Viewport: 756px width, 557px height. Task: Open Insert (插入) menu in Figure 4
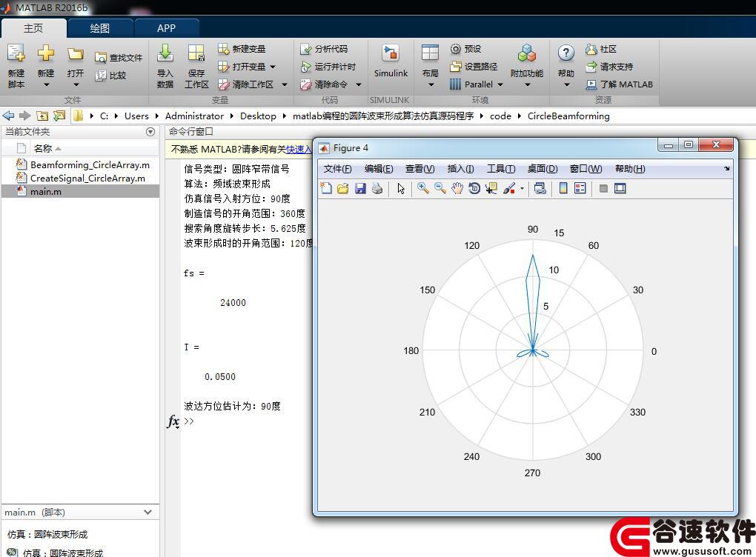click(460, 169)
